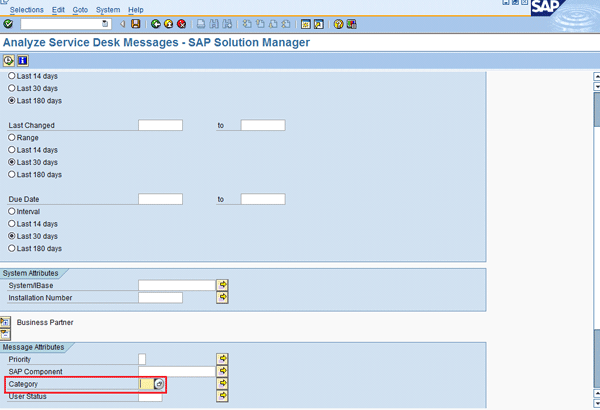
Task: Choose Last 180 days under Due Date
Action: [12, 248]
